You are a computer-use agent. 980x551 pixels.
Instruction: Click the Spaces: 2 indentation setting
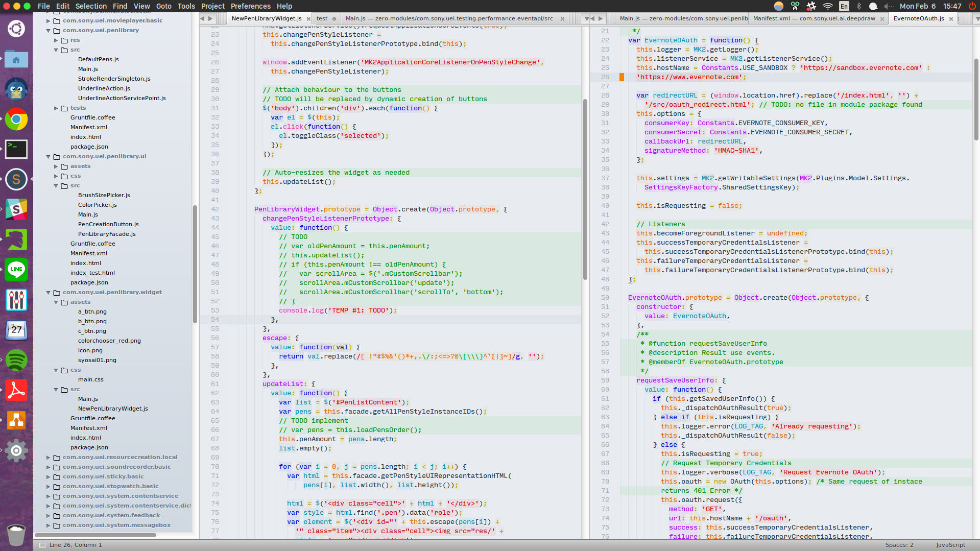pos(899,545)
